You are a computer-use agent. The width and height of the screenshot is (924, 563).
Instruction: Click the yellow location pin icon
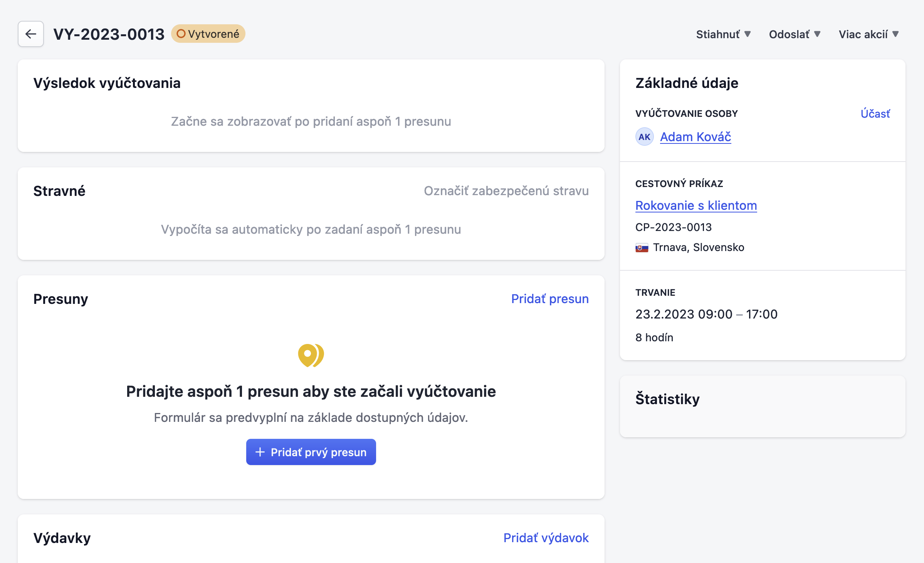pyautogui.click(x=311, y=355)
